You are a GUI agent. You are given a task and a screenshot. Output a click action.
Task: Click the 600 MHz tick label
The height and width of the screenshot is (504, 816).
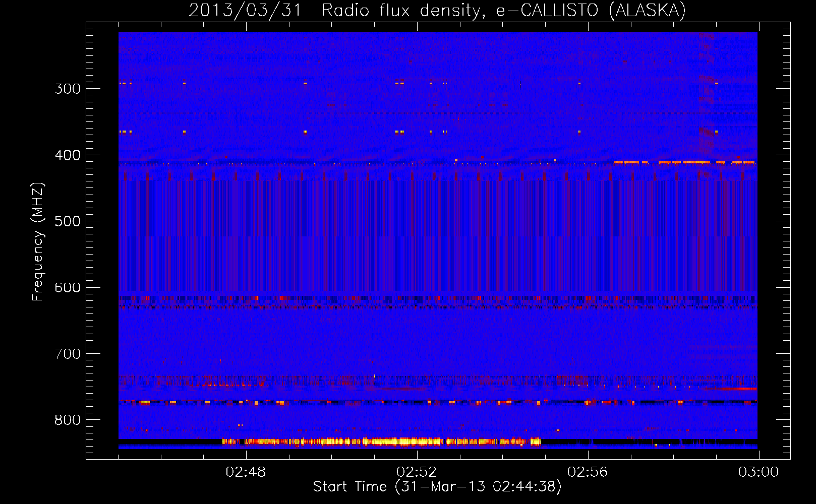click(x=68, y=288)
